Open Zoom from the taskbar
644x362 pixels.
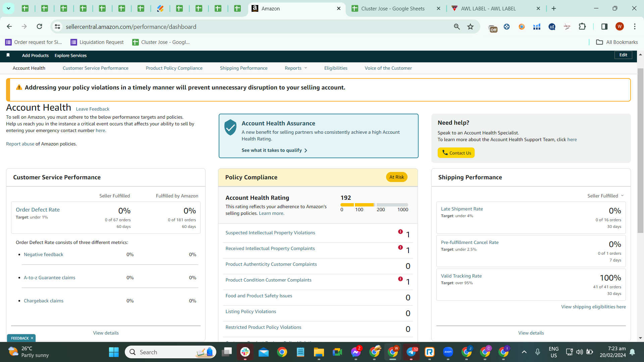pos(448,352)
